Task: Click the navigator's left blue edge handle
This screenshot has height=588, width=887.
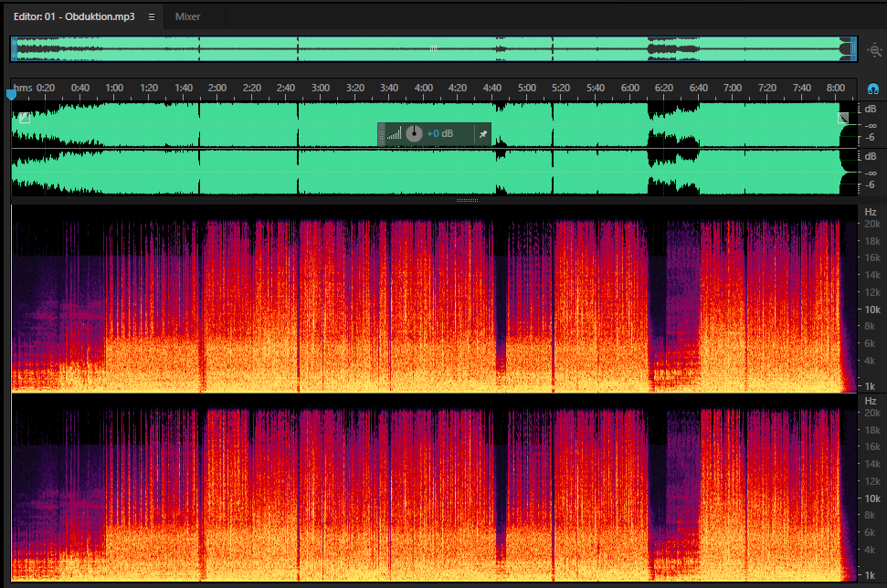Action: click(x=14, y=49)
